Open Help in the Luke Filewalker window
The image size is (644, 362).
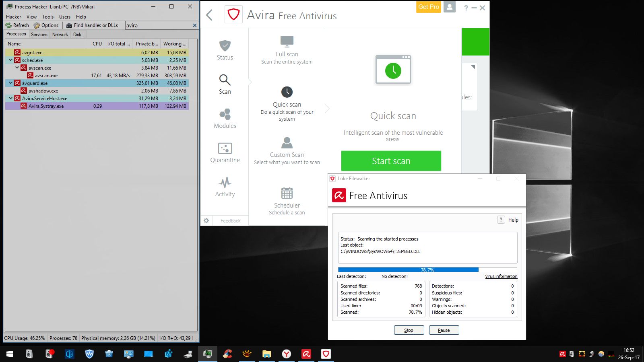(x=508, y=220)
